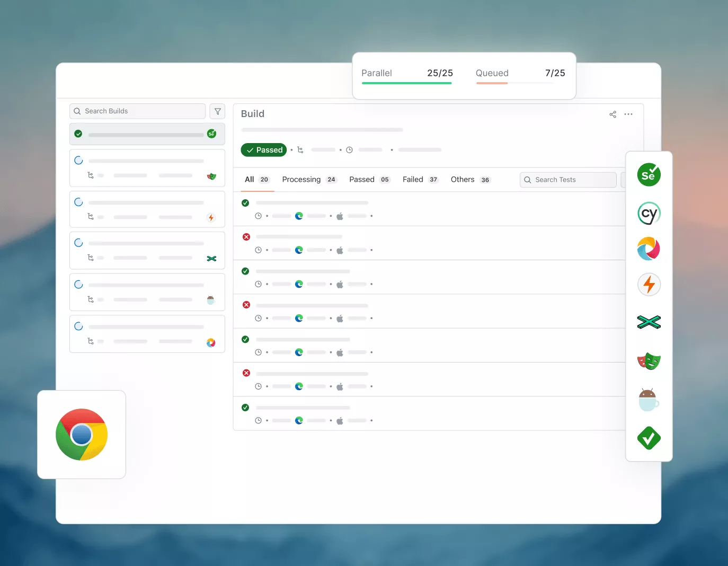Click the Chrome browser logo card
Viewport: 728px width, 566px height.
point(82,435)
